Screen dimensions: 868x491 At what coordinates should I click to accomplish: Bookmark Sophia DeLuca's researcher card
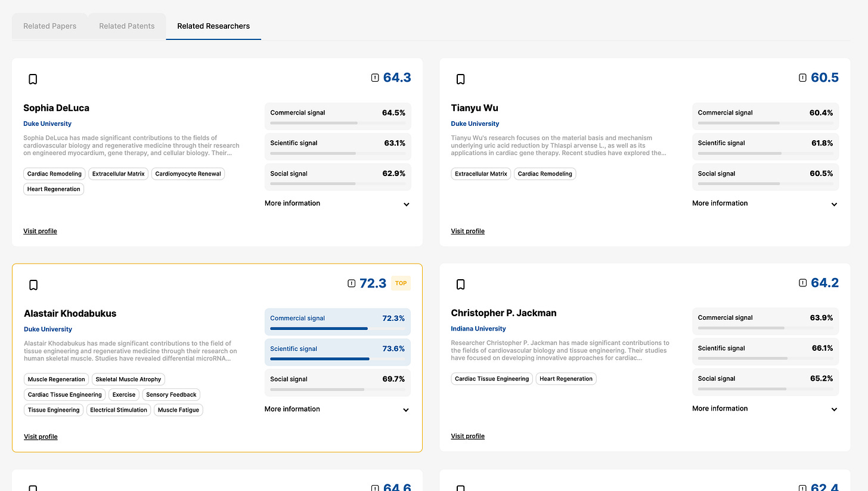pyautogui.click(x=33, y=79)
